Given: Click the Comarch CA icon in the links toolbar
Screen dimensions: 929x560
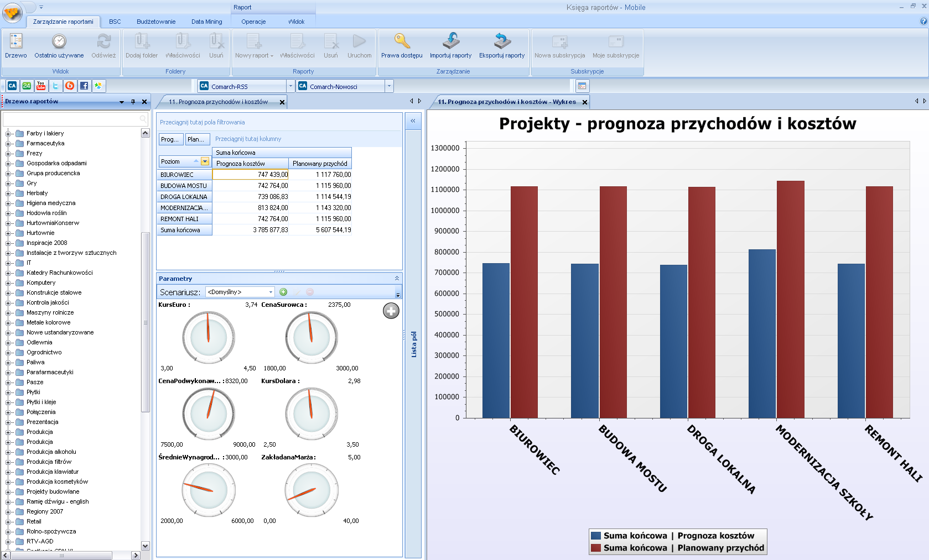Looking at the screenshot, I should point(12,86).
